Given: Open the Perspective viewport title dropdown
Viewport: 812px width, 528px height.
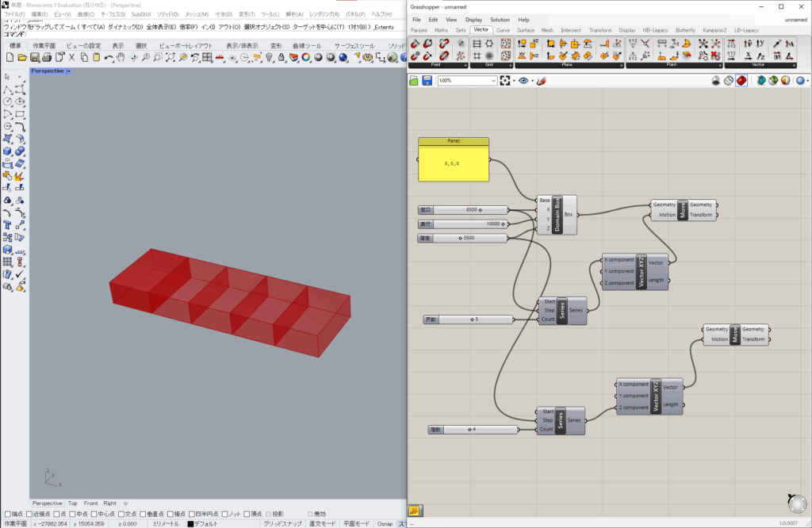Looking at the screenshot, I should click(x=69, y=71).
